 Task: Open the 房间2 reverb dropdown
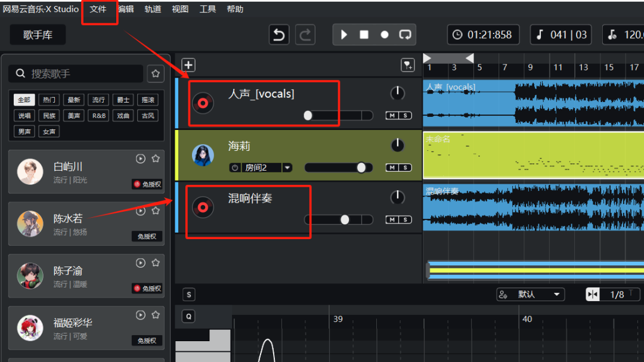coord(287,168)
